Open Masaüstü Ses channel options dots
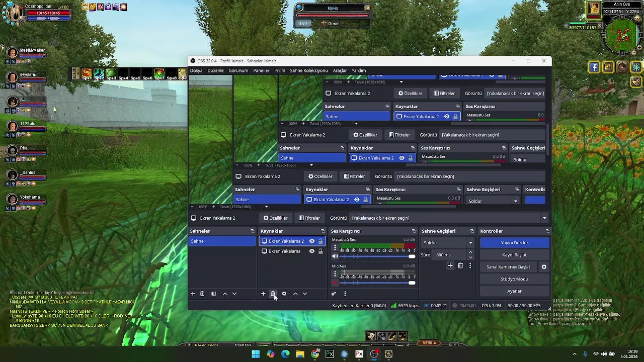The width and height of the screenshot is (644, 362). (335, 248)
